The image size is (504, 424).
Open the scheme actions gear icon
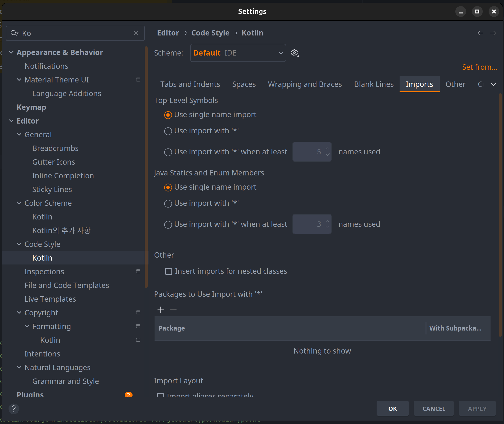click(x=295, y=53)
